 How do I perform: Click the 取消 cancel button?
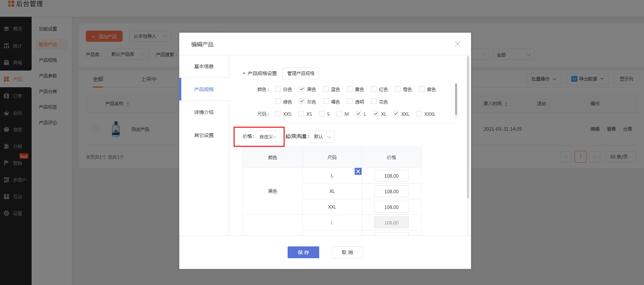347,252
